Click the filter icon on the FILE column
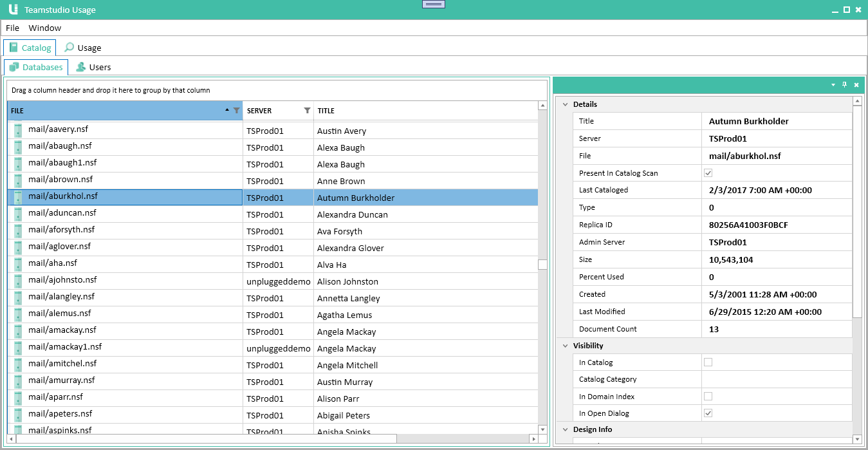 coord(236,110)
